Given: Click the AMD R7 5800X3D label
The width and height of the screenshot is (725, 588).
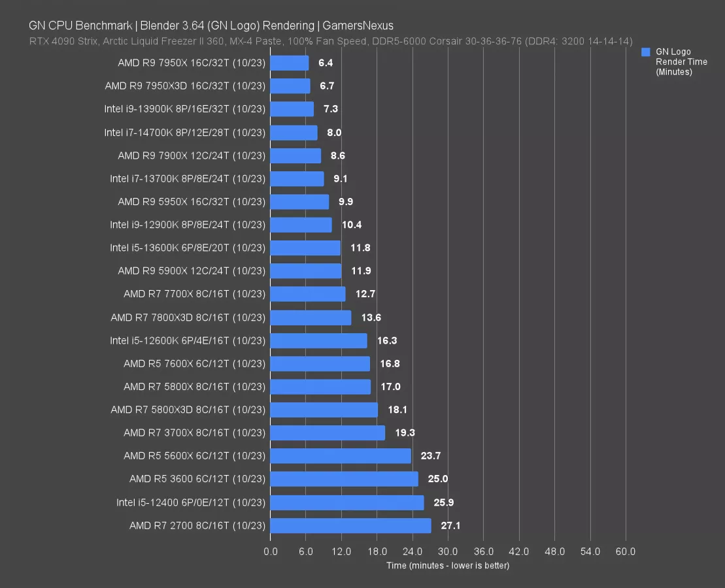Looking at the screenshot, I should click(188, 410).
